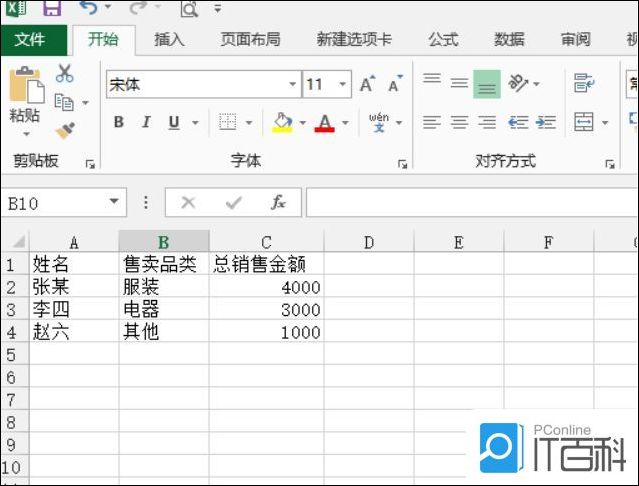The image size is (639, 486).
Task: Open the 数据 tab
Action: coord(509,40)
